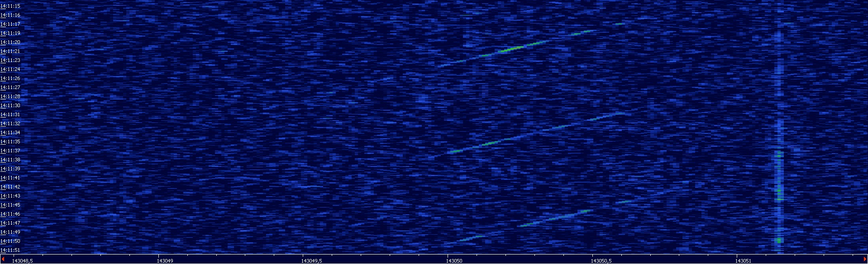Click the 14:11:21 timestamp

tap(10, 51)
